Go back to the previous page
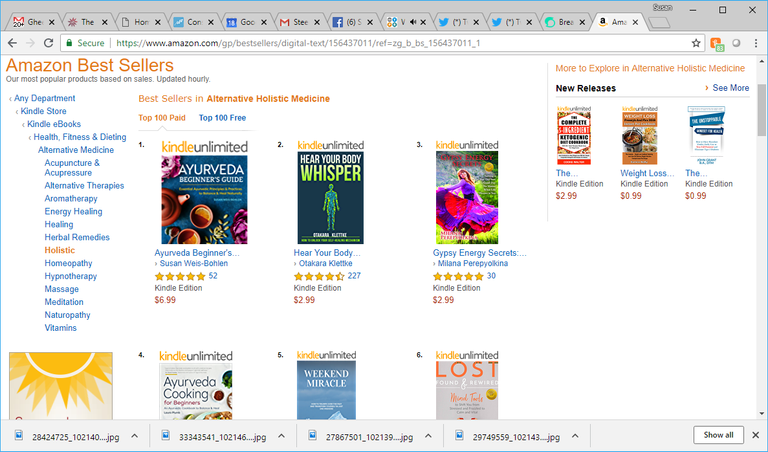The height and width of the screenshot is (452, 768). tap(12, 43)
